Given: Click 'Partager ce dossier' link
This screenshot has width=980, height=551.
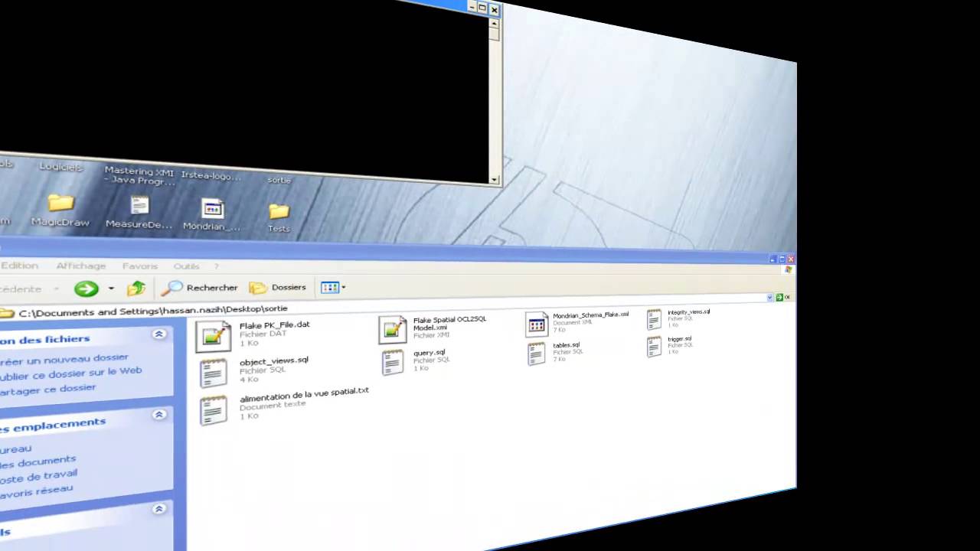Looking at the screenshot, I should click(47, 390).
